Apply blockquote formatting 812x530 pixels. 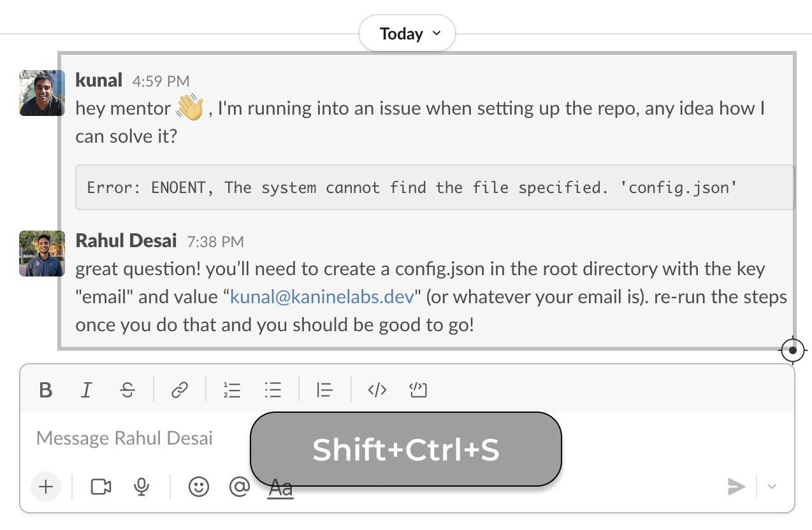pyautogui.click(x=324, y=390)
